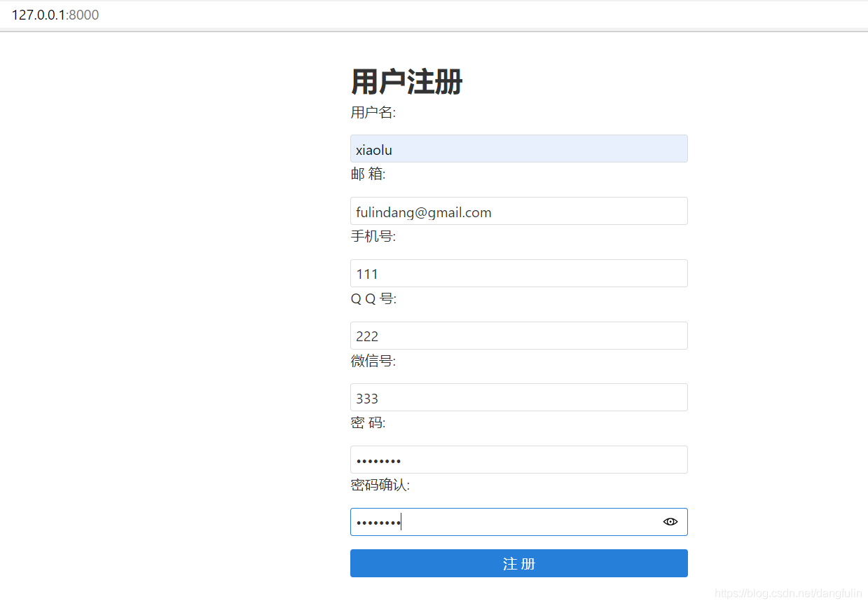Click the Q Q 号 label
The image size is (868, 606).
[x=373, y=299]
